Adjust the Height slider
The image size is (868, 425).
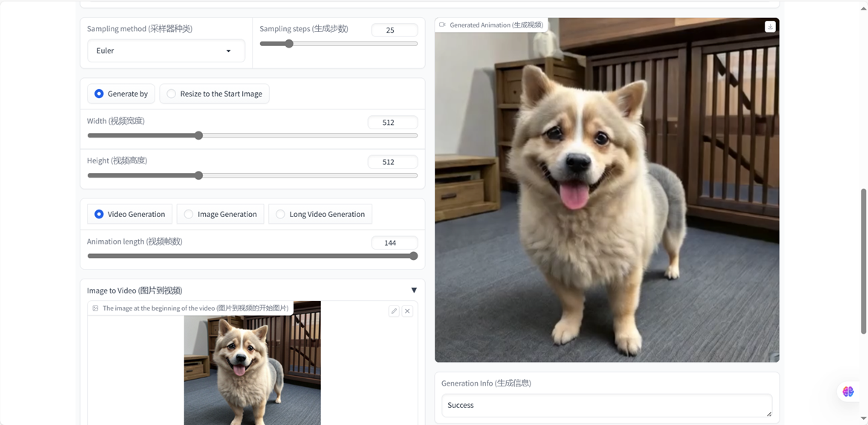[x=253, y=175]
